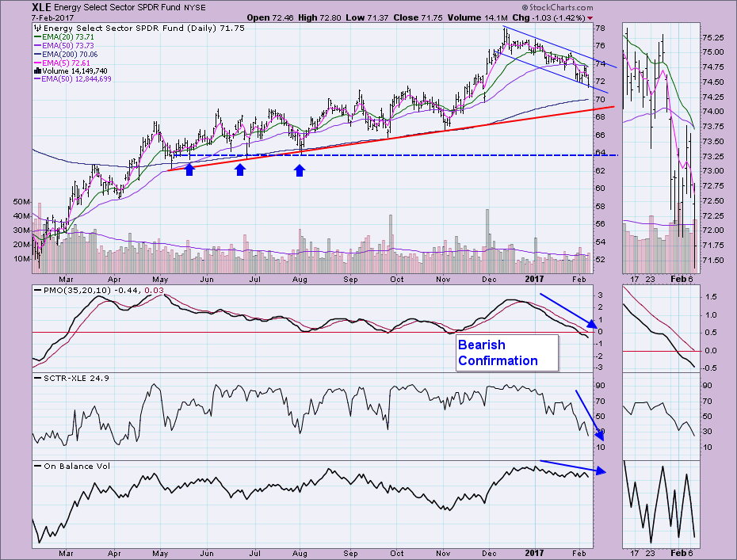Image resolution: width=737 pixels, height=560 pixels.
Task: Click the EMA(50) 12,844,699 volume legend
Action: 73,79
